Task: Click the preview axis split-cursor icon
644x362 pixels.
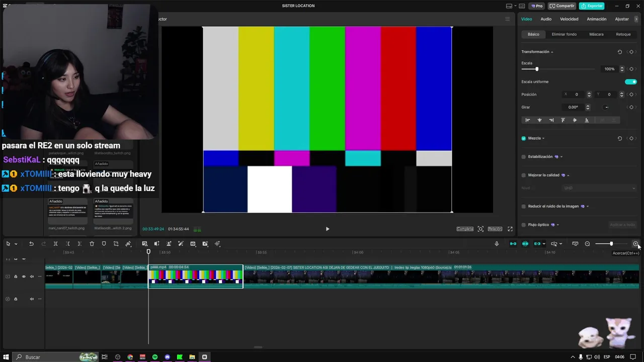Action: click(554, 244)
